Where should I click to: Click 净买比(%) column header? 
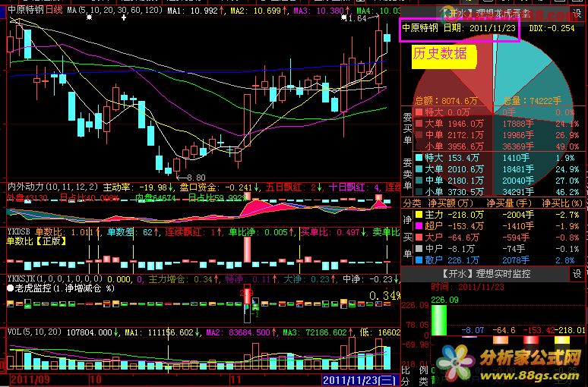562,203
